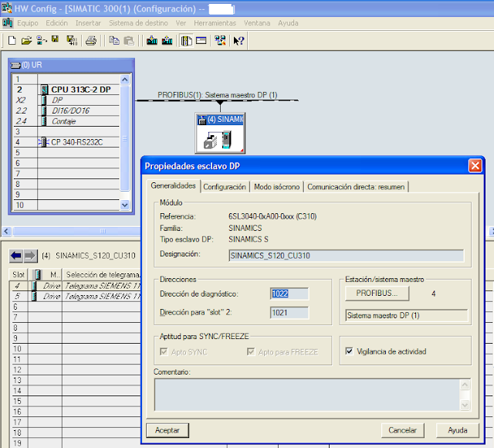Image resolution: width=494 pixels, height=448 pixels.
Task: Select the Contaje row in rack
Action: [66, 121]
